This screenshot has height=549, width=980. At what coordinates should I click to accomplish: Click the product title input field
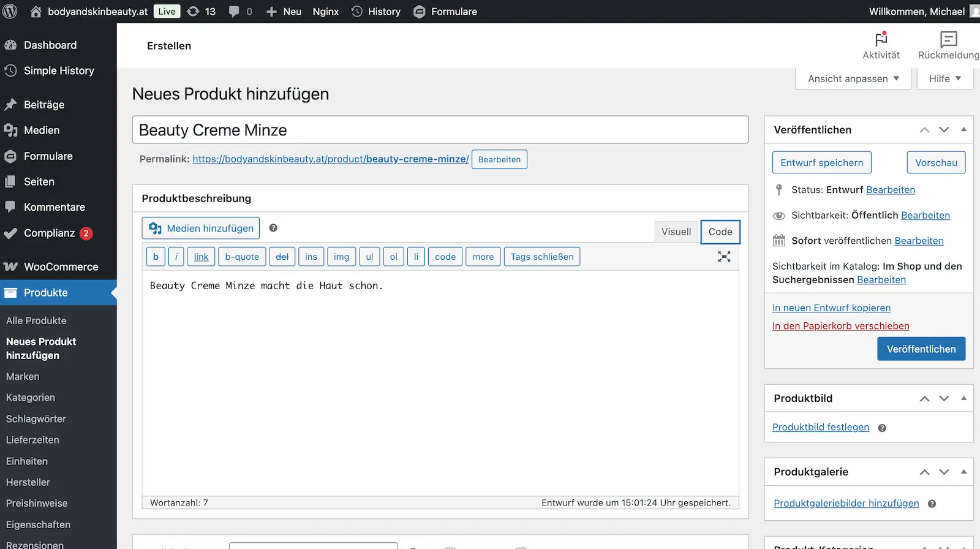tap(440, 130)
